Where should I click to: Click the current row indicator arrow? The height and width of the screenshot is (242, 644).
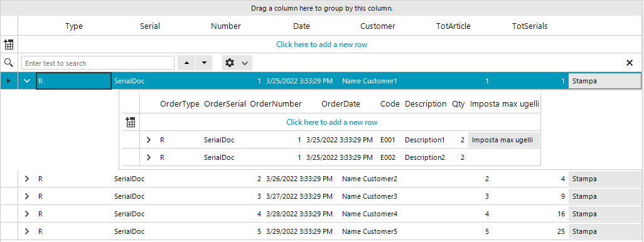point(9,81)
